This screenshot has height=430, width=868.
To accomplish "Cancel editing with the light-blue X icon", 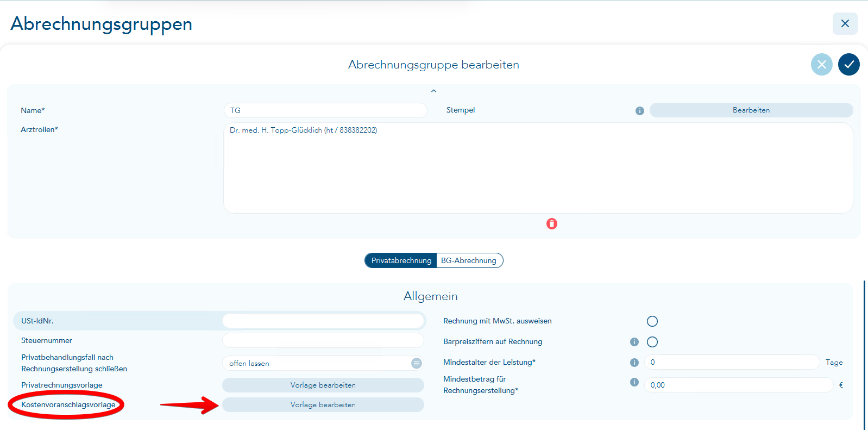I will 821,65.
